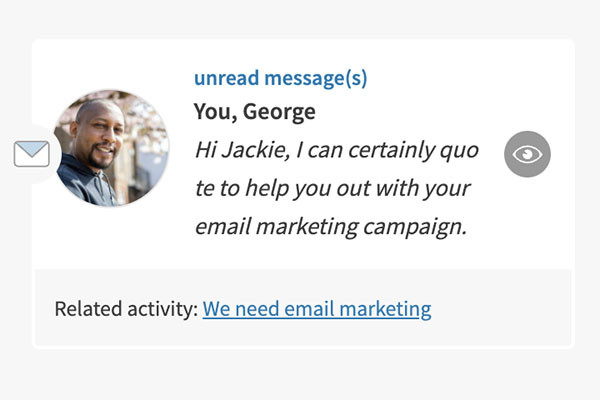Click the Related activity label
The width and height of the screenshot is (600, 400).
(x=126, y=309)
